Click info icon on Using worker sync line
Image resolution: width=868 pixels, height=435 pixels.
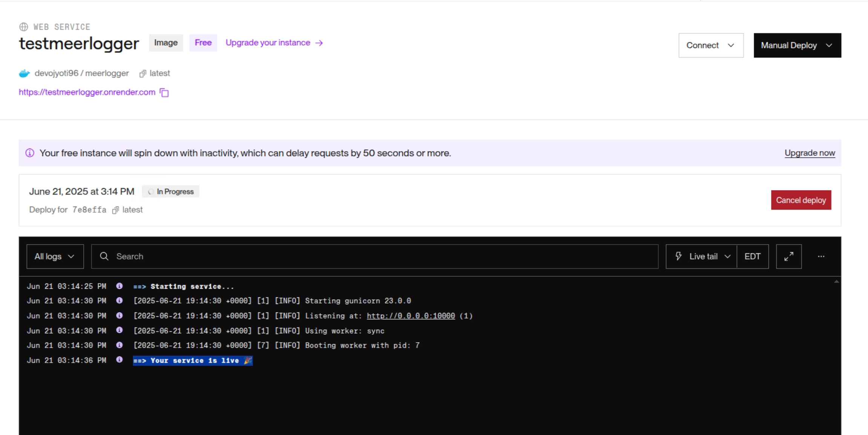119,330
